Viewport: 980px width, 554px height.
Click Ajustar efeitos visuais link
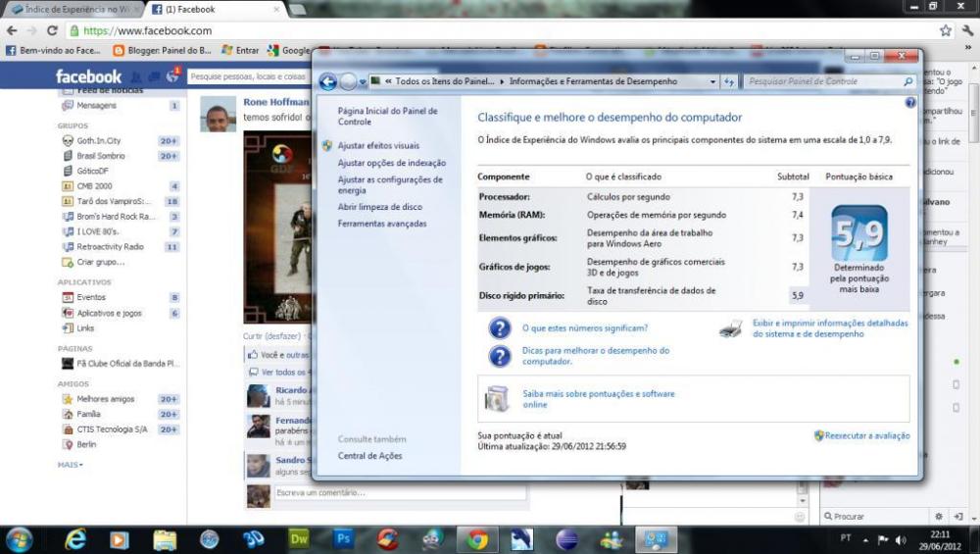click(x=378, y=145)
